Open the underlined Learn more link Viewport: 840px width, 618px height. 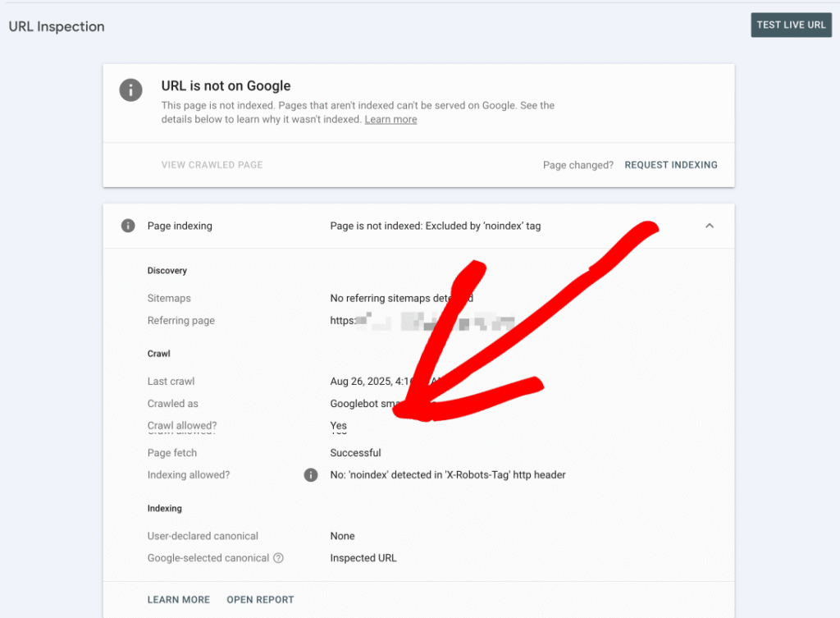tap(390, 120)
